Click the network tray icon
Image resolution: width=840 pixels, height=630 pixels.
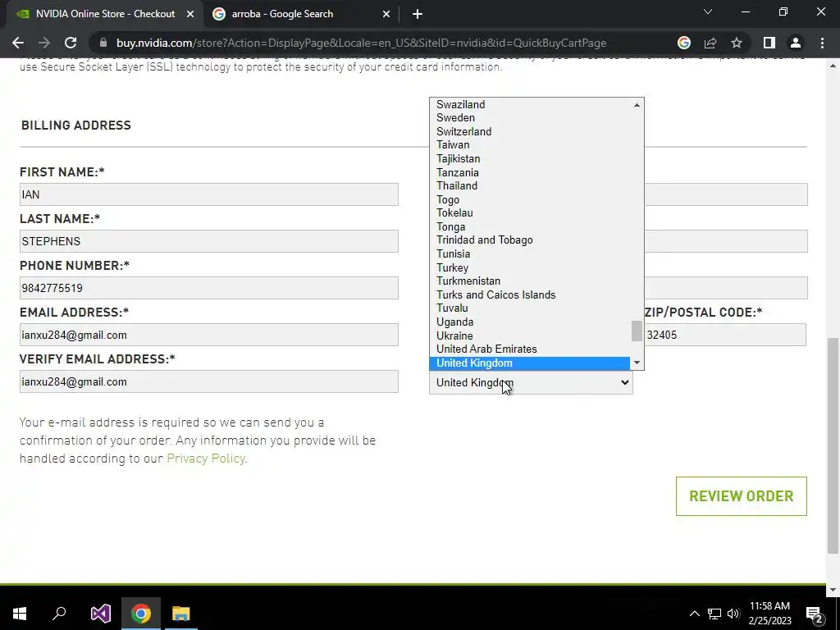click(714, 614)
